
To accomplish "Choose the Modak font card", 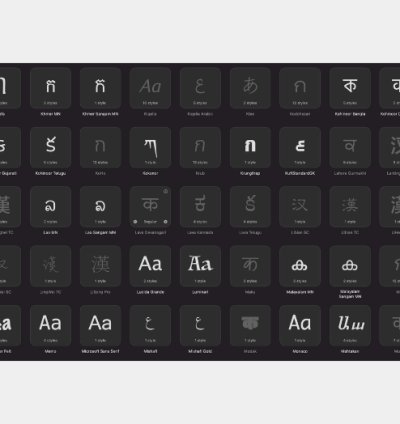I will click(250, 326).
